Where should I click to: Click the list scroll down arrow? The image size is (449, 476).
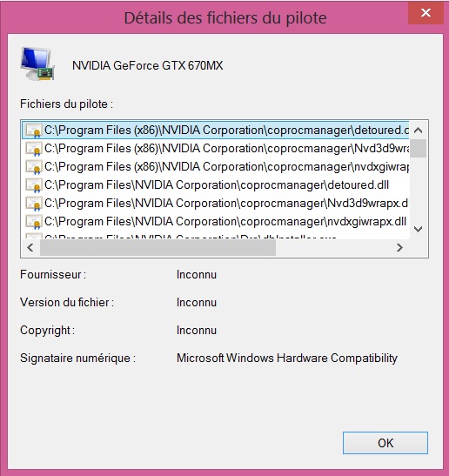(x=419, y=229)
